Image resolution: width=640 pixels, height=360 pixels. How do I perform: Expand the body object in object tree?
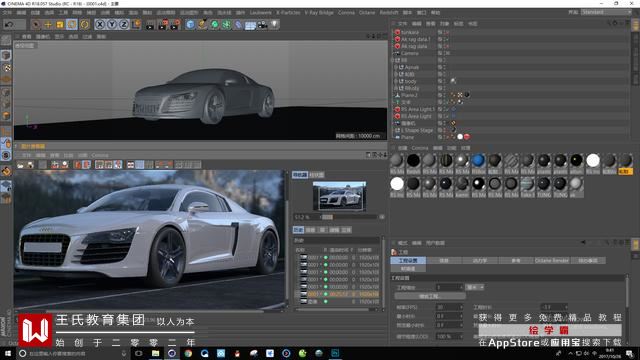[395, 81]
